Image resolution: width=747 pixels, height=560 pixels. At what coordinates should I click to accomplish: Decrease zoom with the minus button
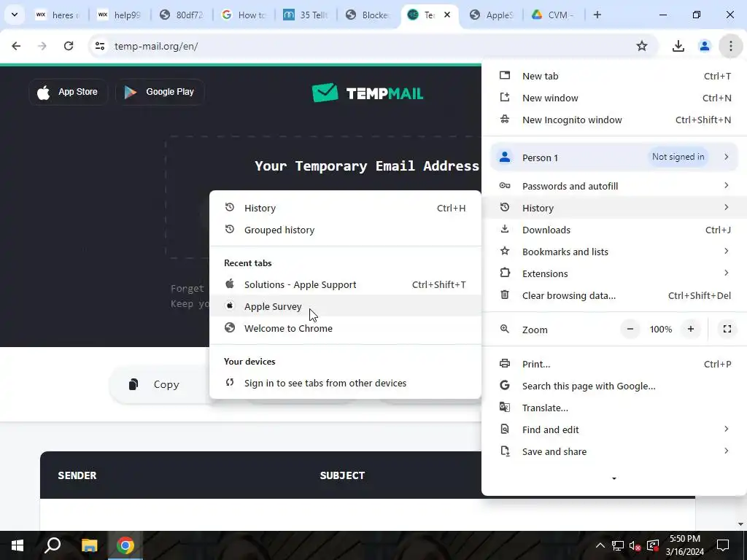pos(630,329)
